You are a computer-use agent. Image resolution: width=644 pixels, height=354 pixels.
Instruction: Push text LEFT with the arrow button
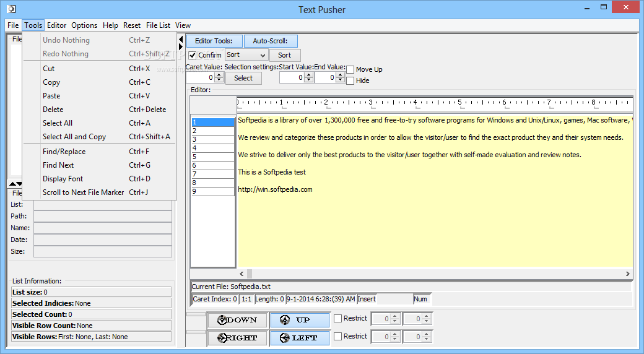click(x=300, y=338)
